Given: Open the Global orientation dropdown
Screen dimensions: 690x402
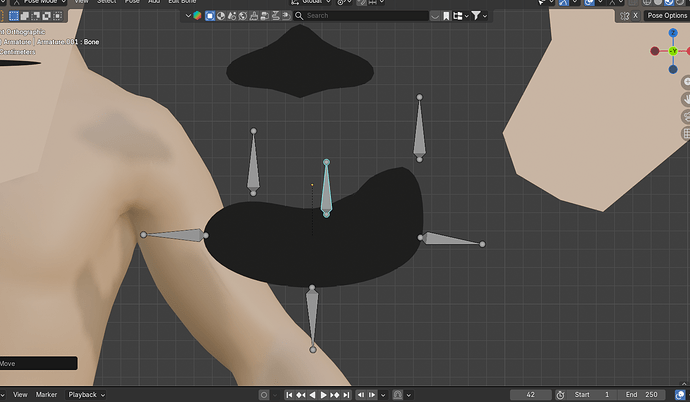Looking at the screenshot, I should coord(311,2).
